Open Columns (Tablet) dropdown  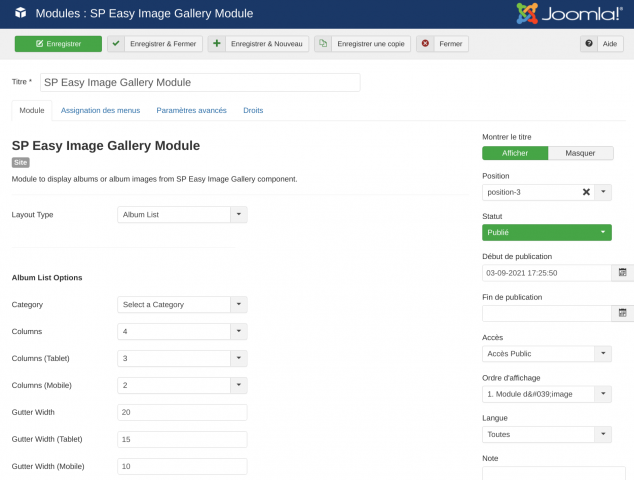tap(182, 358)
